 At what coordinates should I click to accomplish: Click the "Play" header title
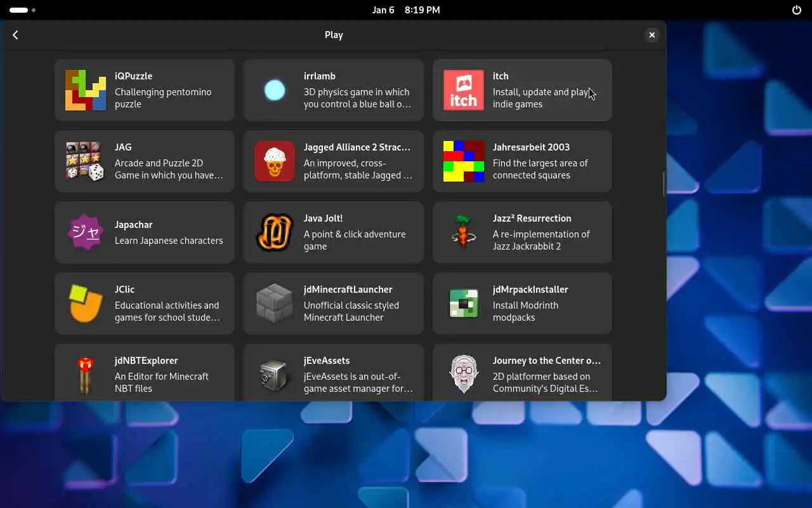334,35
